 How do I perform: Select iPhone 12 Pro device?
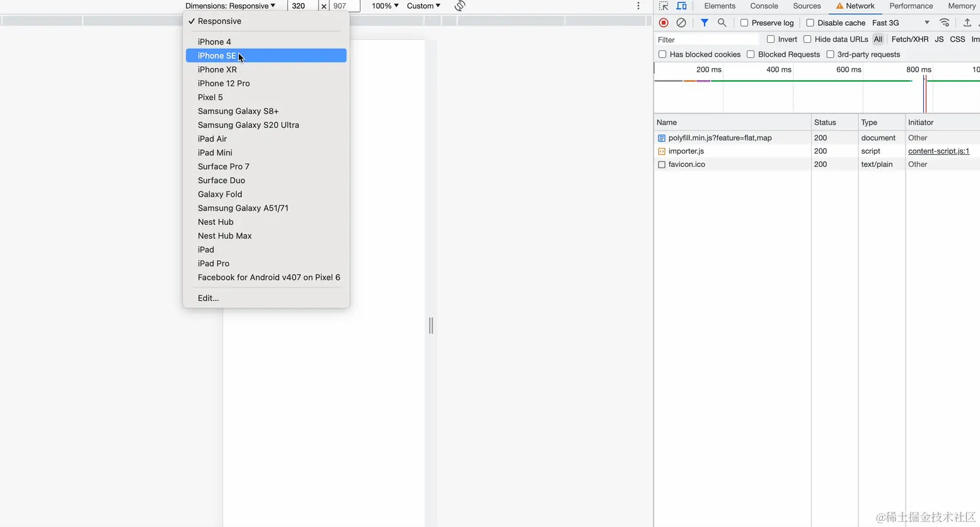click(x=266, y=83)
